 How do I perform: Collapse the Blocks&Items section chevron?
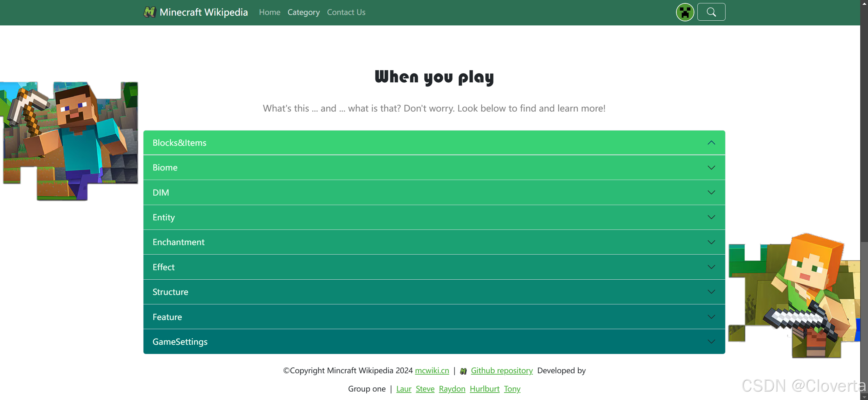click(x=711, y=143)
